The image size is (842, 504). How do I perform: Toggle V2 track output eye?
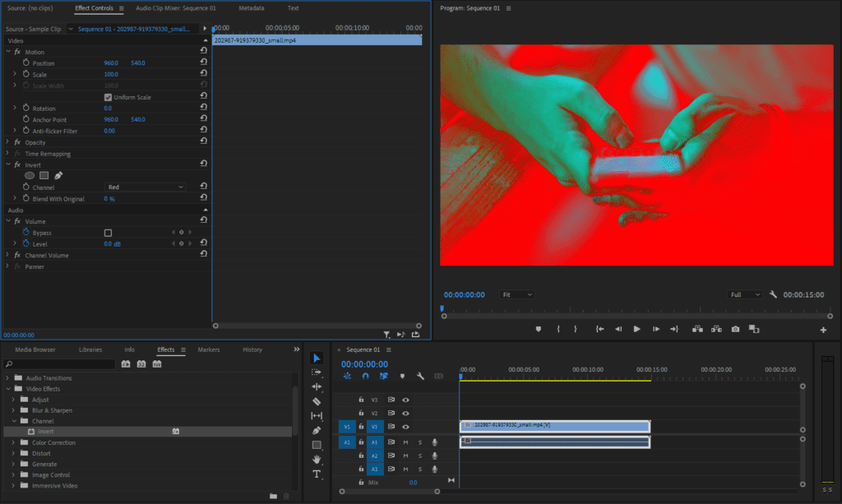point(406,414)
